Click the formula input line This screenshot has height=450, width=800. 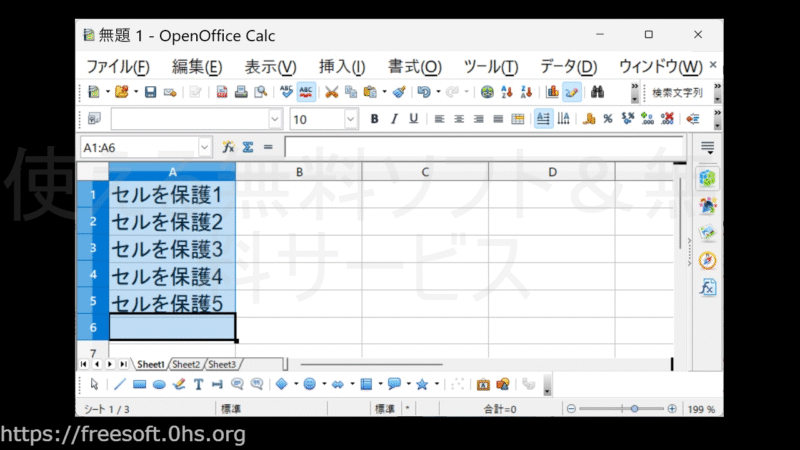pos(480,147)
